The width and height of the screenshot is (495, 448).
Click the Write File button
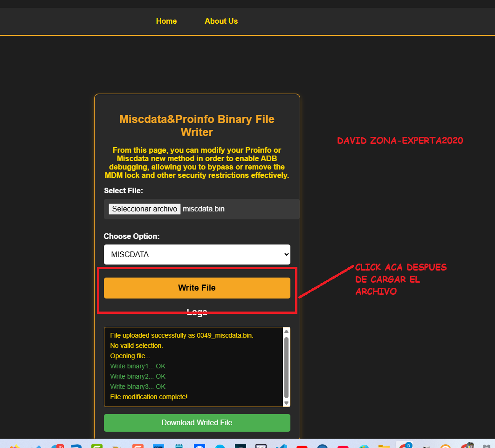tap(197, 288)
